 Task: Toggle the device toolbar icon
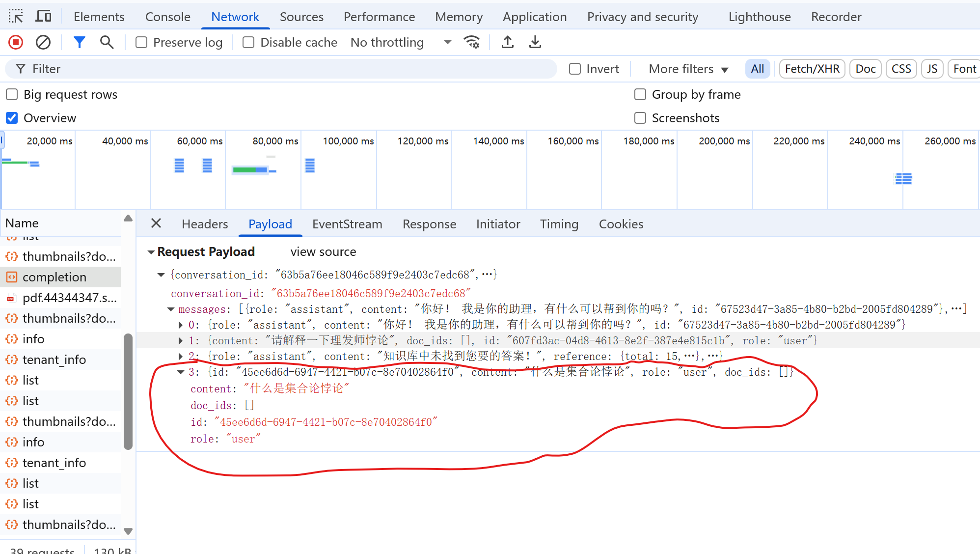click(44, 17)
